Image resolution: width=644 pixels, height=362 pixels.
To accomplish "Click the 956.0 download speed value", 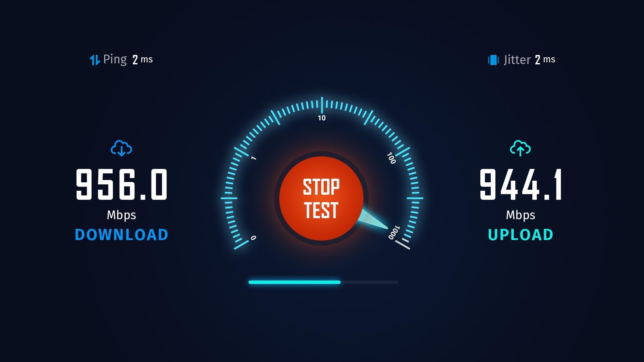I will (121, 185).
